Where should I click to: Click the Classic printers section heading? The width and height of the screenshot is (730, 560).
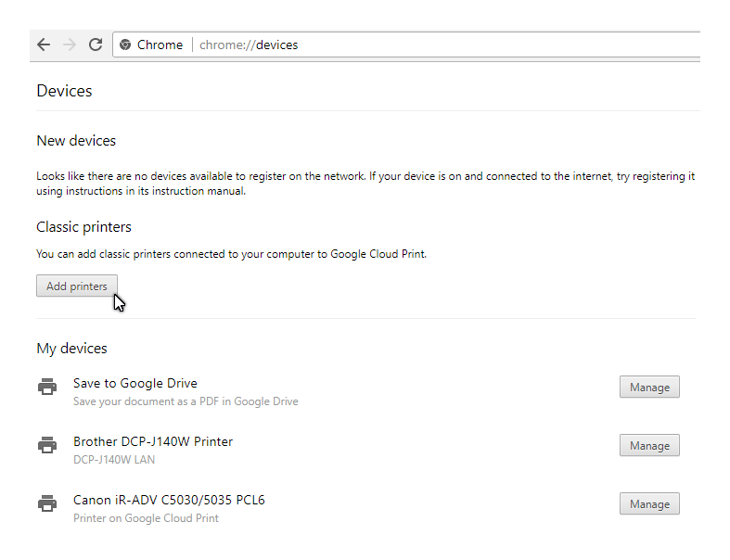[83, 226]
